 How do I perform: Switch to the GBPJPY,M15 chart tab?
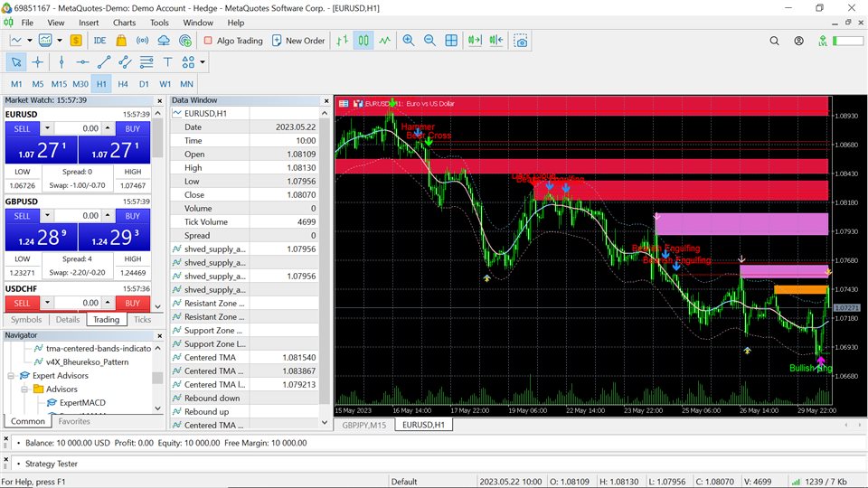pos(363,425)
